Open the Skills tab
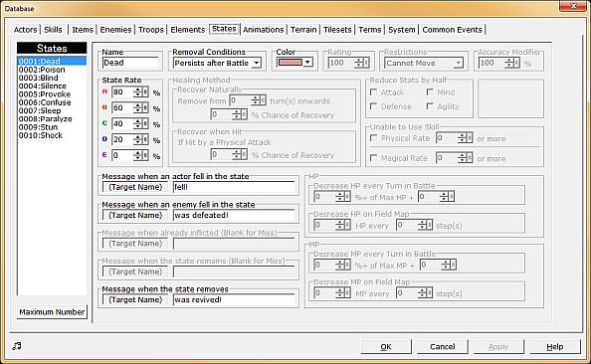 pos(53,30)
